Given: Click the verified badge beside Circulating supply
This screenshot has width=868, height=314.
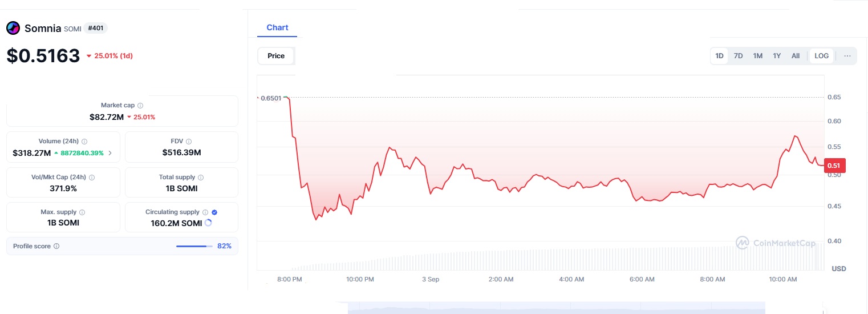Looking at the screenshot, I should tap(214, 212).
